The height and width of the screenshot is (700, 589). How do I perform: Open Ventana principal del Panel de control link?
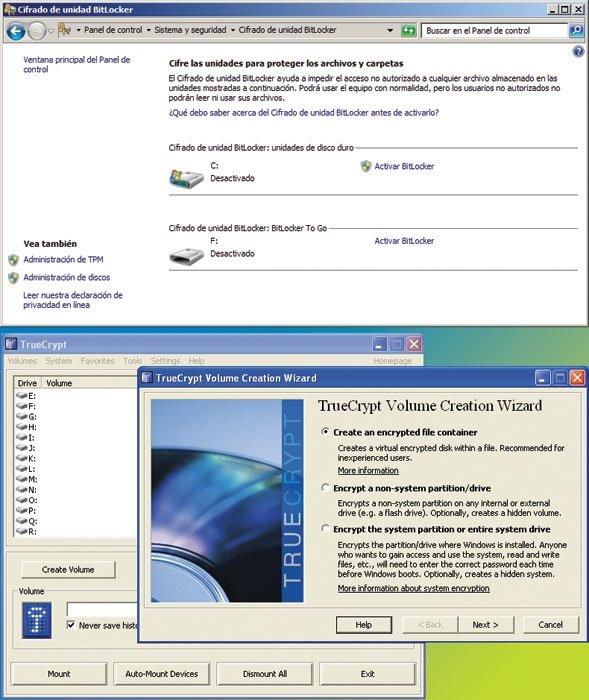(x=76, y=65)
